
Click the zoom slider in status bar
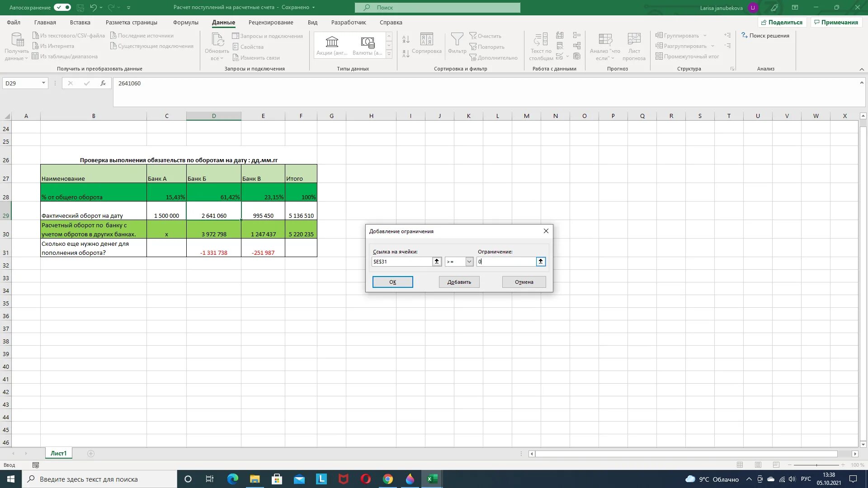click(816, 465)
